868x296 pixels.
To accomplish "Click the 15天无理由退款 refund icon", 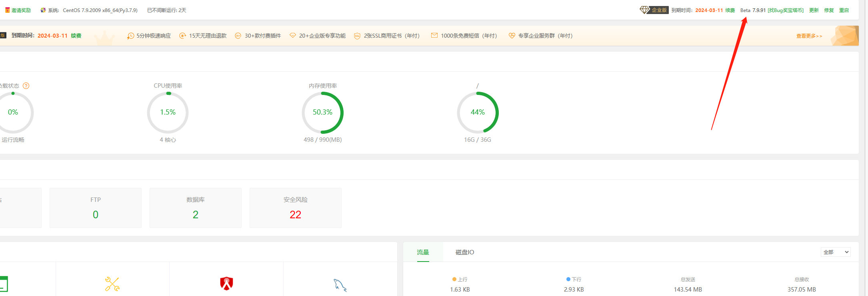I will pyautogui.click(x=182, y=36).
